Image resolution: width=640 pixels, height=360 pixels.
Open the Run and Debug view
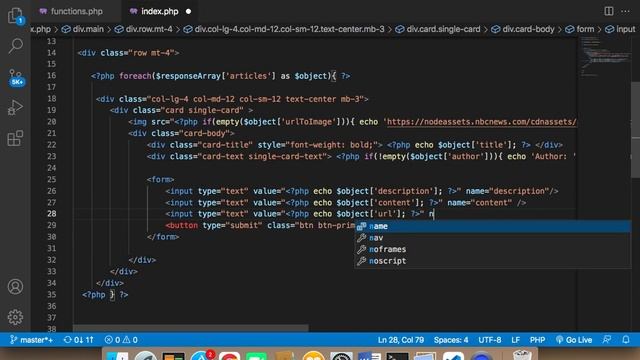[15, 108]
